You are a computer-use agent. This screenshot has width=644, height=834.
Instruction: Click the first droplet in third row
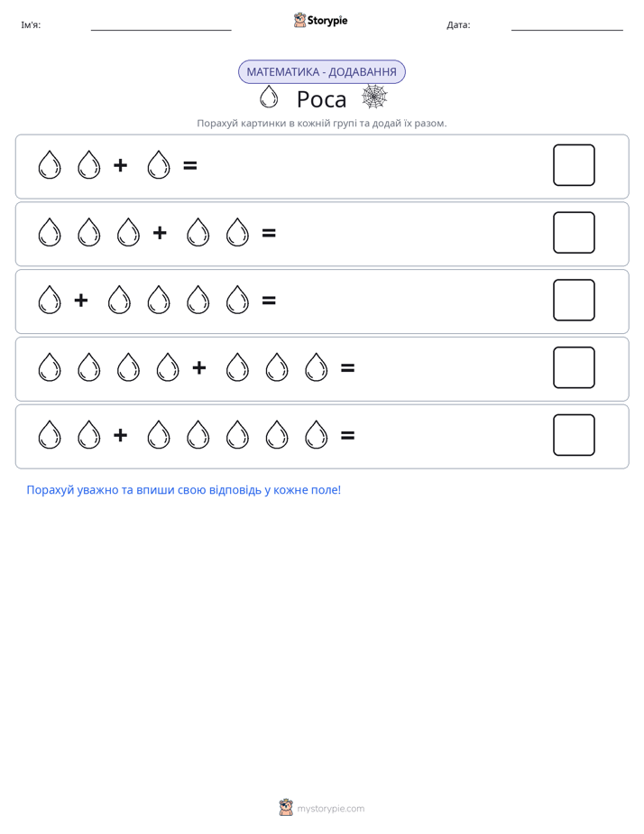point(50,300)
